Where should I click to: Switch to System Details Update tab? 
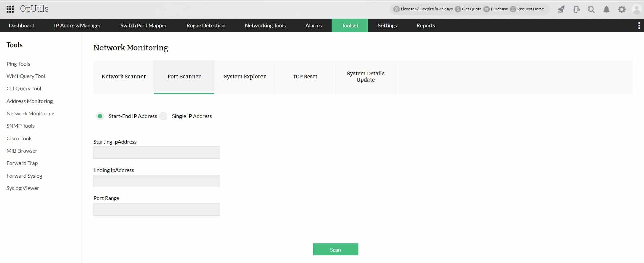366,77
